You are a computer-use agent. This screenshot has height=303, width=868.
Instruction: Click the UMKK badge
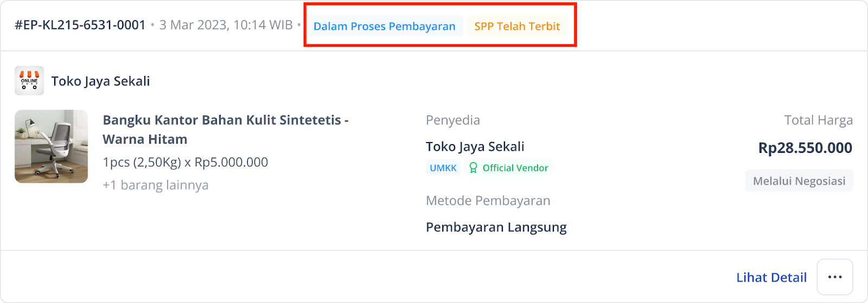click(x=443, y=168)
